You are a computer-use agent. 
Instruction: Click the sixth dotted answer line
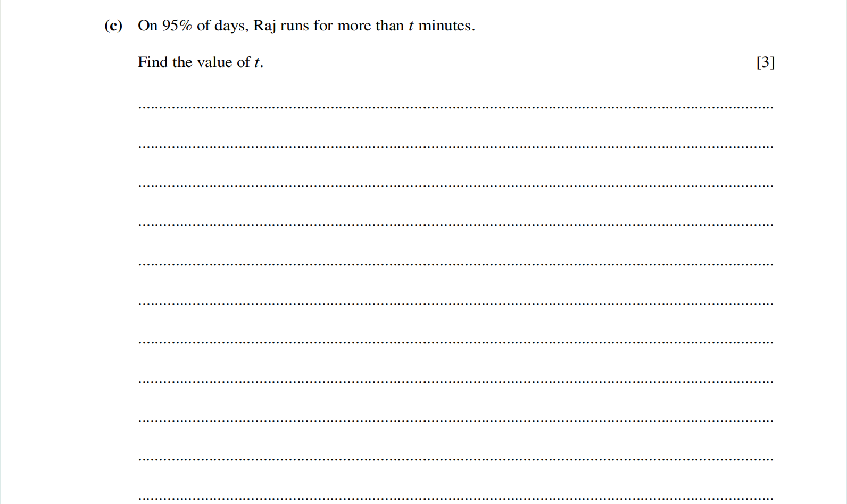pyautogui.click(x=455, y=304)
